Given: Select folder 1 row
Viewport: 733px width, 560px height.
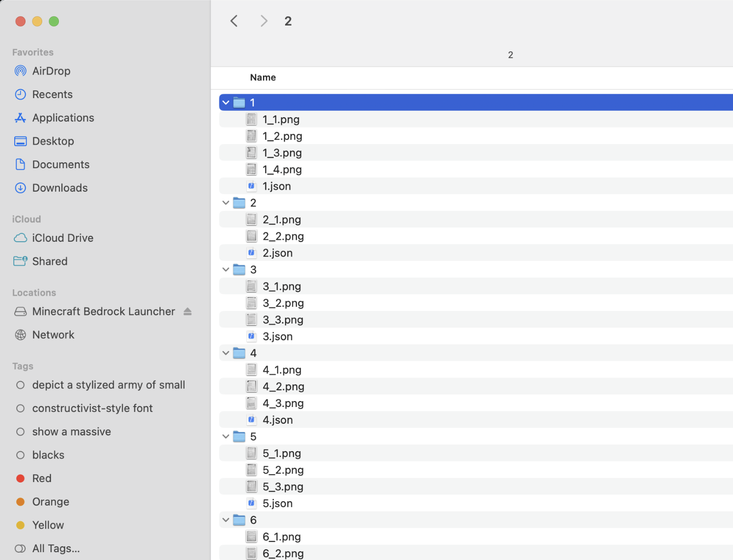Looking at the screenshot, I should [x=476, y=102].
